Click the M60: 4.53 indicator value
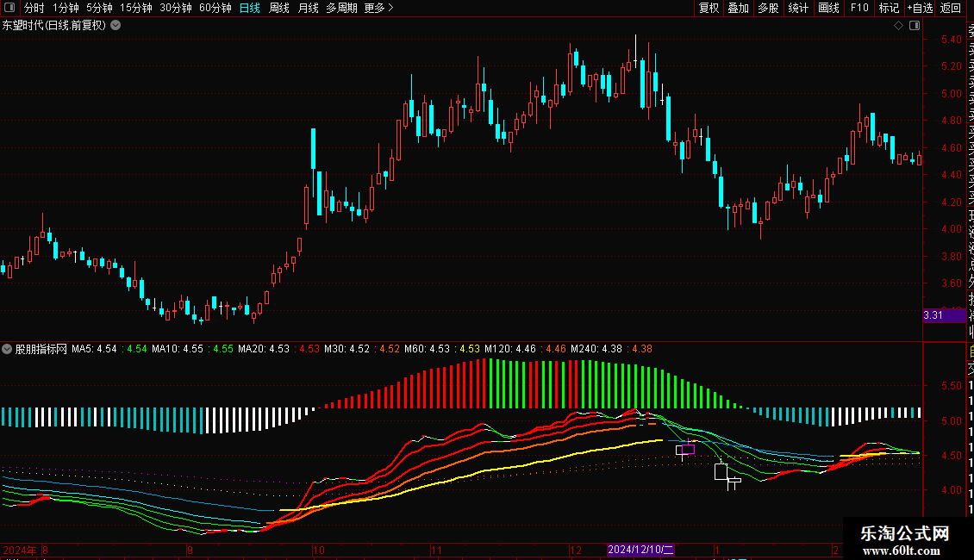 tap(427, 349)
